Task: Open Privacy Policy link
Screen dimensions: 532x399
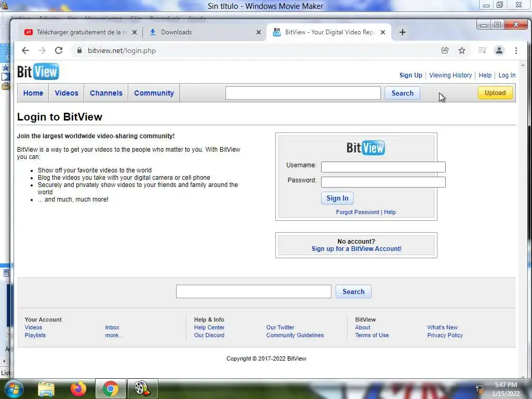Action: [445, 335]
